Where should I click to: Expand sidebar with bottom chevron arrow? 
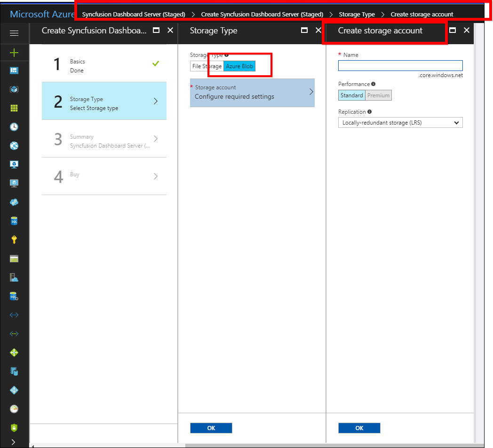(x=13, y=442)
